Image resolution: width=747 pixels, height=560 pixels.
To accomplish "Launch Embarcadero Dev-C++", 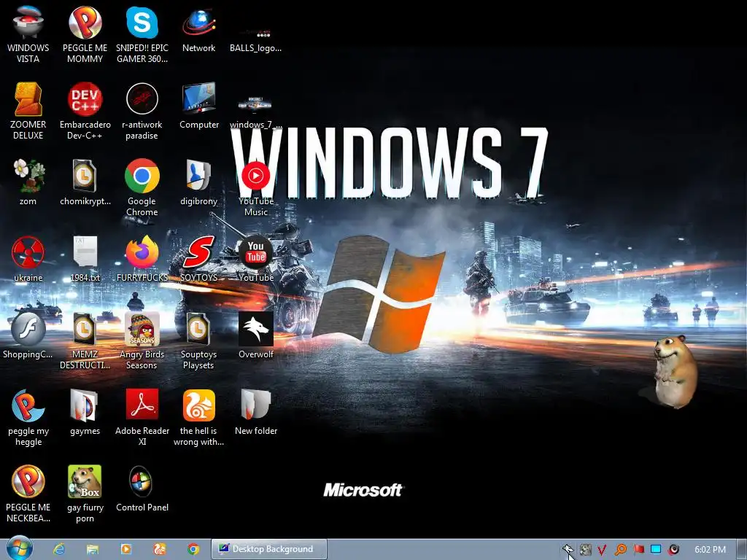I will coord(85,111).
